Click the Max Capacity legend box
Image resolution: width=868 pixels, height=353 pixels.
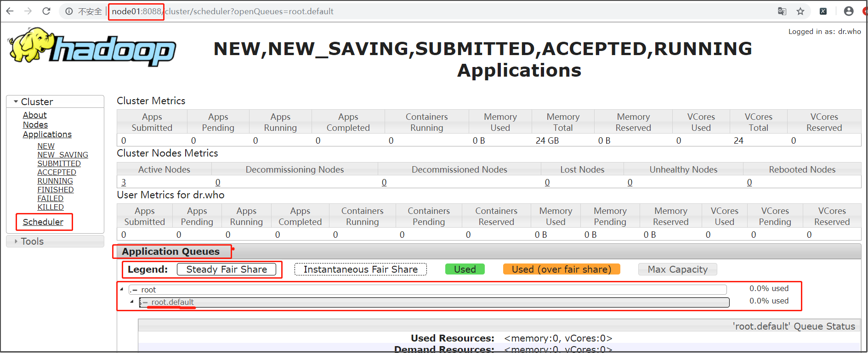point(678,269)
